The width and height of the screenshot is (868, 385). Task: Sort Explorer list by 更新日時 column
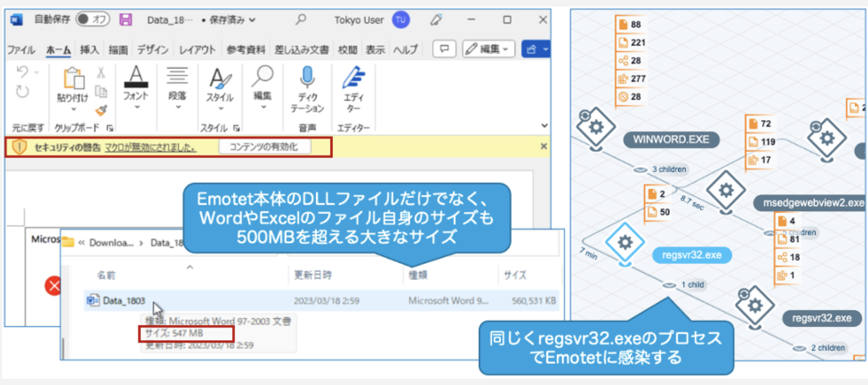pos(313,275)
